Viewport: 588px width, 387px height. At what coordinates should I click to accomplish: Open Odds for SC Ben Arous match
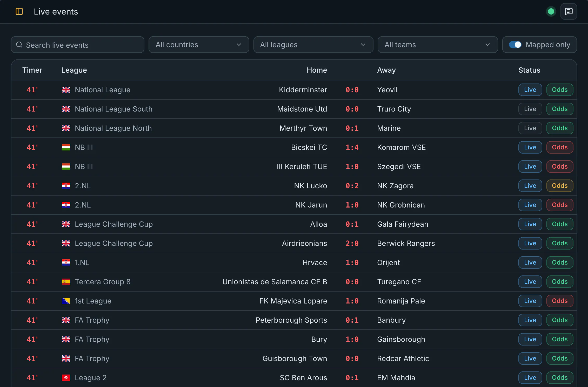point(560,378)
